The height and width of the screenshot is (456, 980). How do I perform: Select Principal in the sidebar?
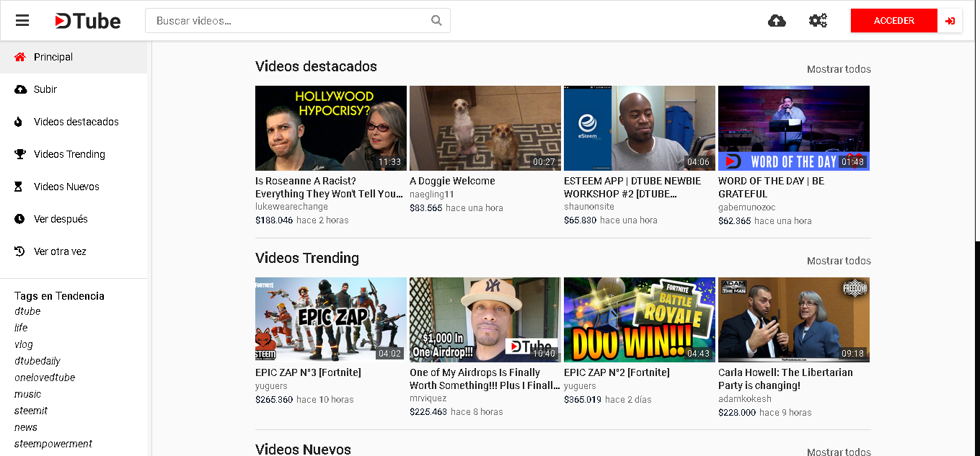coord(74,57)
